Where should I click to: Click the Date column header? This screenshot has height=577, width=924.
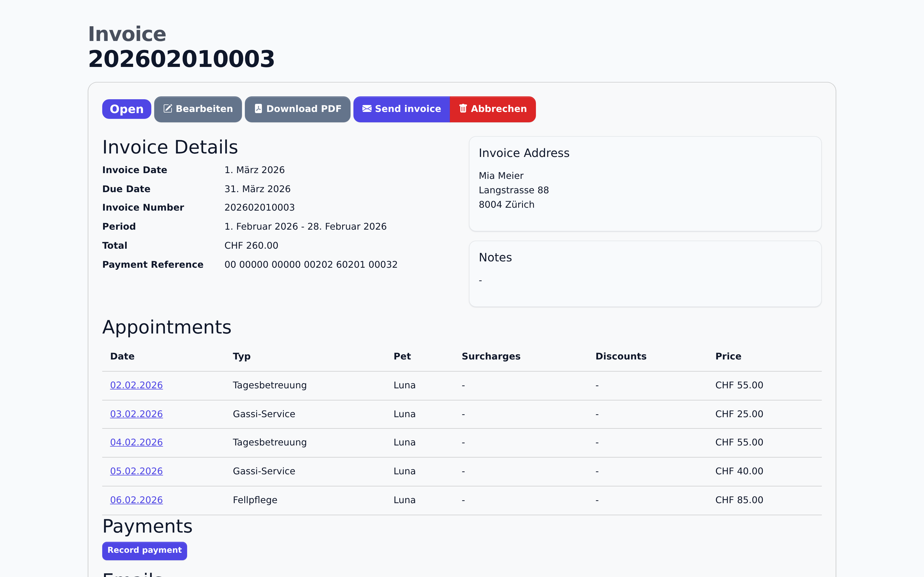click(122, 356)
